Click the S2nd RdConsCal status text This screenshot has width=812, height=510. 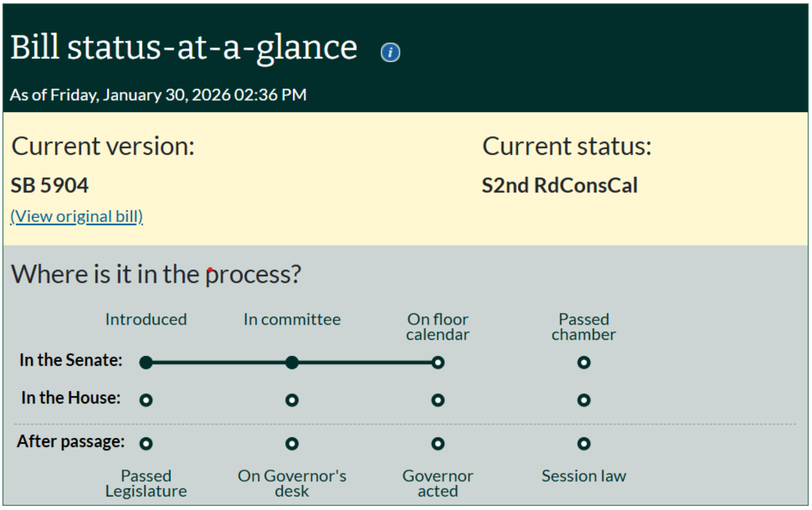pyautogui.click(x=559, y=185)
